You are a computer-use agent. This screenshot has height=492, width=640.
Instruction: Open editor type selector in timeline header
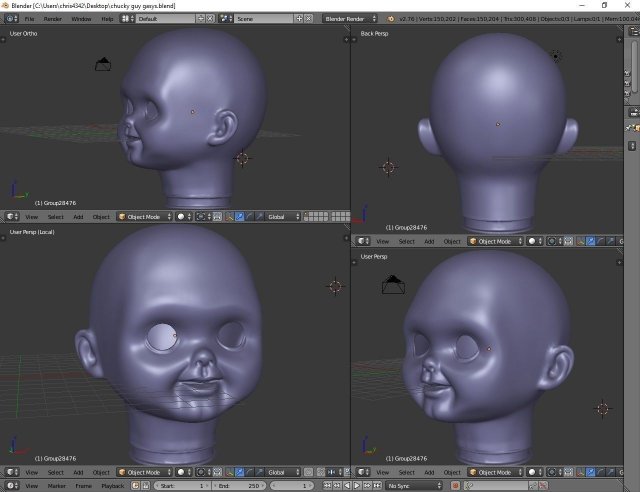11,486
